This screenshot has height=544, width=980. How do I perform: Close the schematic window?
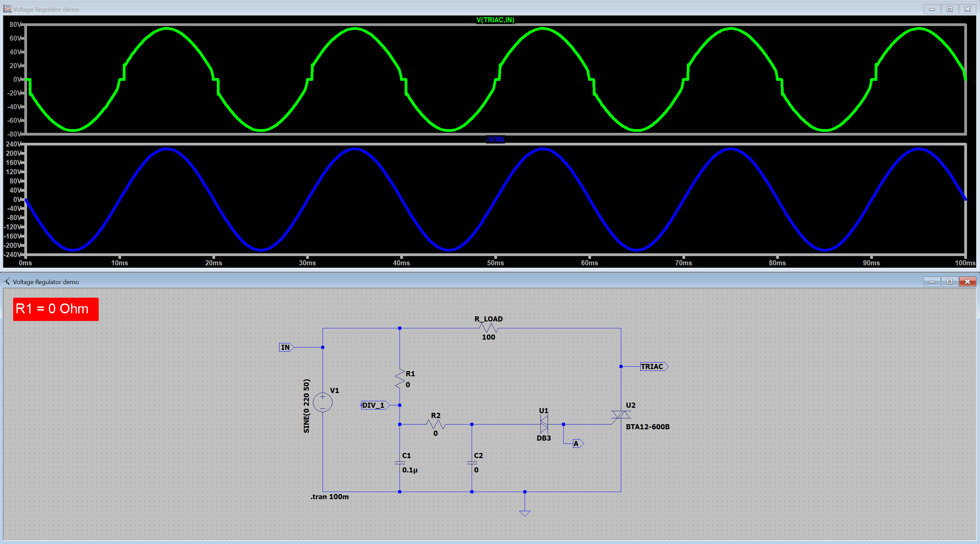click(967, 282)
